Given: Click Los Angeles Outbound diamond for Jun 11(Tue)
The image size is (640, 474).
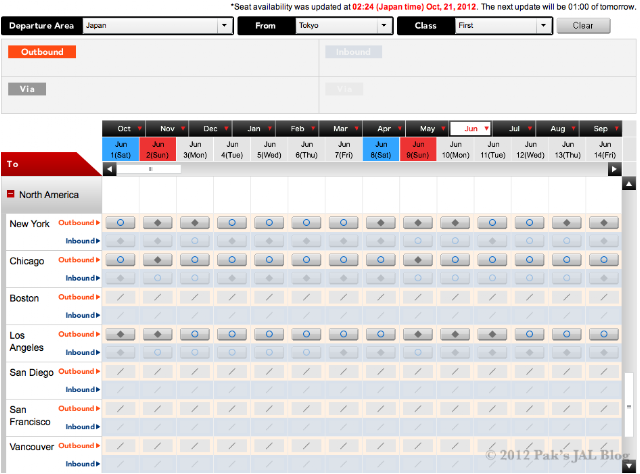Looking at the screenshot, I should click(492, 334).
